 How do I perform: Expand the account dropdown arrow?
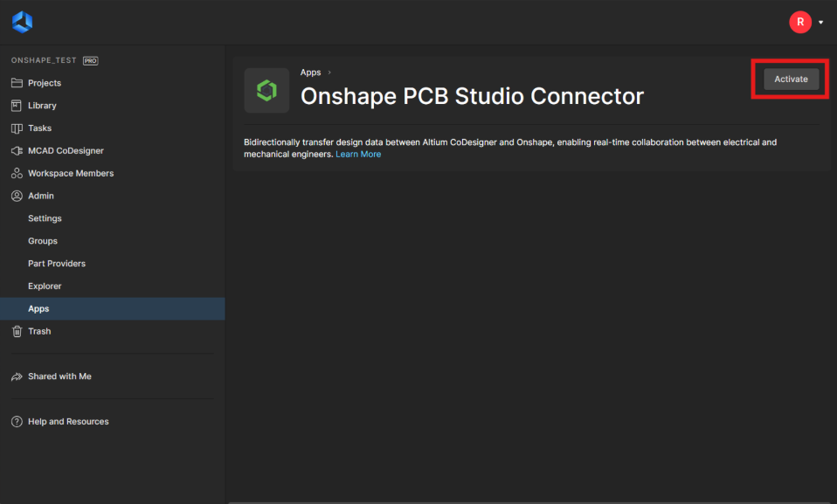pos(821,23)
